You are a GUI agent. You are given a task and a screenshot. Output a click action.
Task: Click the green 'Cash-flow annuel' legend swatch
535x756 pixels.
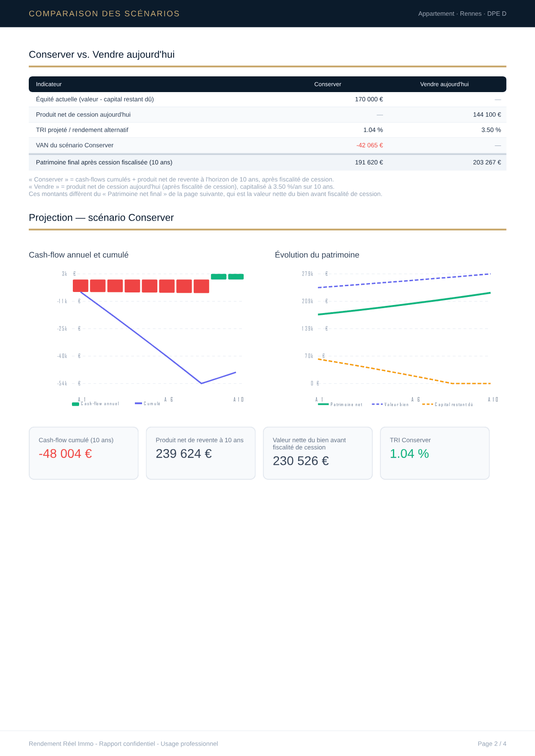click(x=76, y=404)
